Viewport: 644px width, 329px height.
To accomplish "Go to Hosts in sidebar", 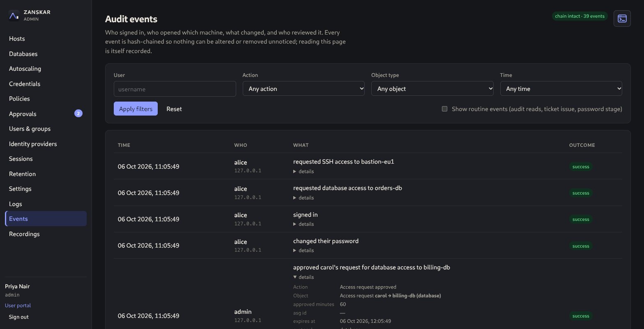I will point(46,39).
